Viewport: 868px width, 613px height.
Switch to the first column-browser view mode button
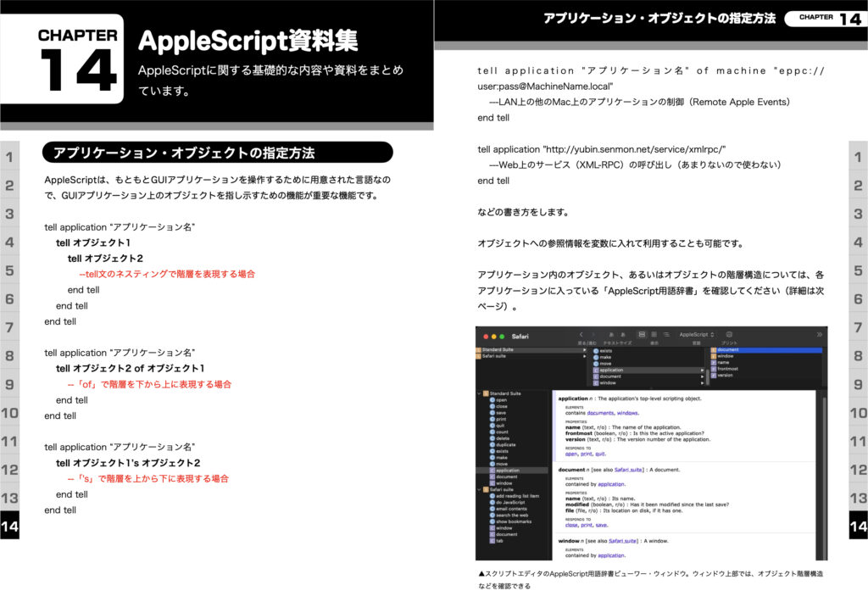(x=642, y=335)
